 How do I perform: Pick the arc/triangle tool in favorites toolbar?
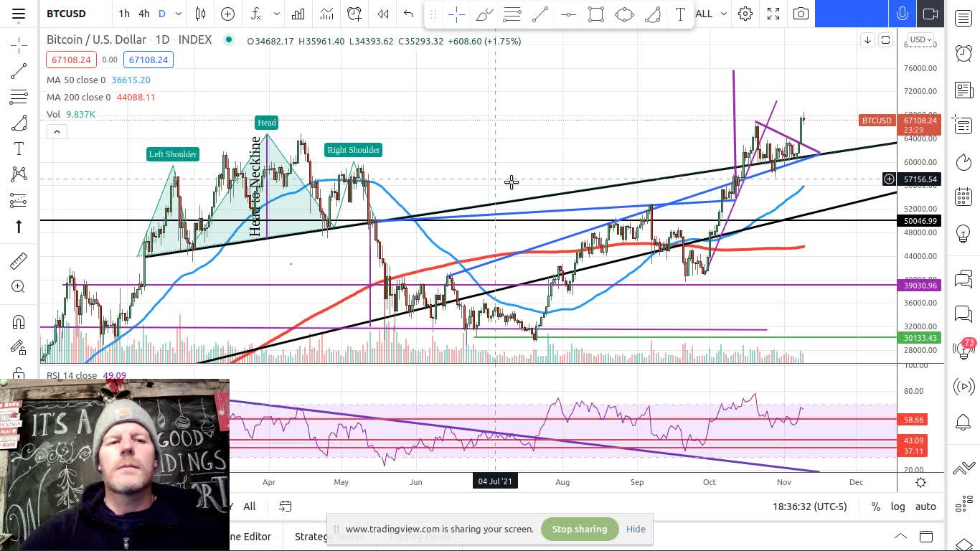pyautogui.click(x=652, y=14)
